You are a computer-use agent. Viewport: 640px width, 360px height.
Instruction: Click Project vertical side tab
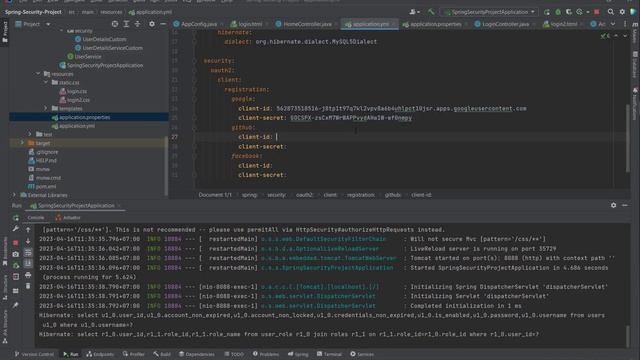click(x=5, y=33)
